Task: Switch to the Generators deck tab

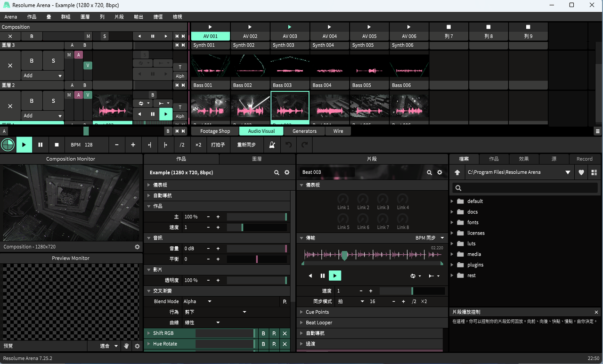Action: click(x=304, y=131)
